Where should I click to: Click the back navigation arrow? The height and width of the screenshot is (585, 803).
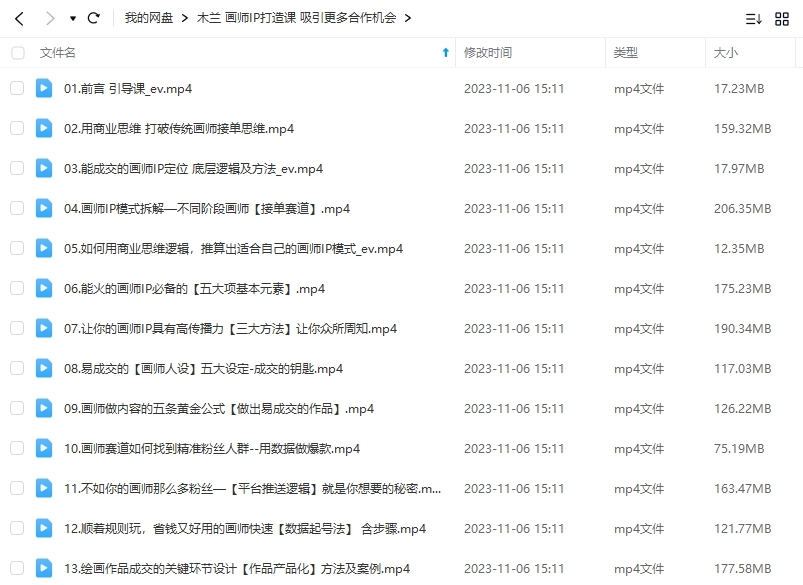(x=20, y=17)
